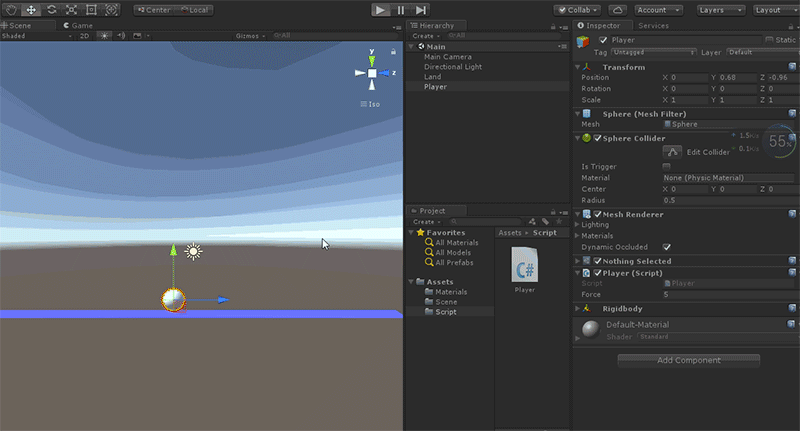Open Hierarchy Create menu
800x431 pixels.
coord(426,36)
